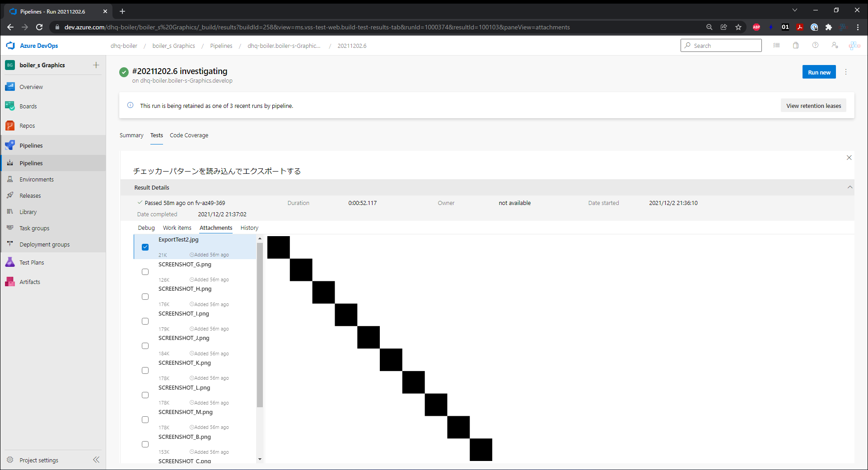Click the checker pattern image preview
The width and height of the screenshot is (868, 470).
tap(380, 349)
